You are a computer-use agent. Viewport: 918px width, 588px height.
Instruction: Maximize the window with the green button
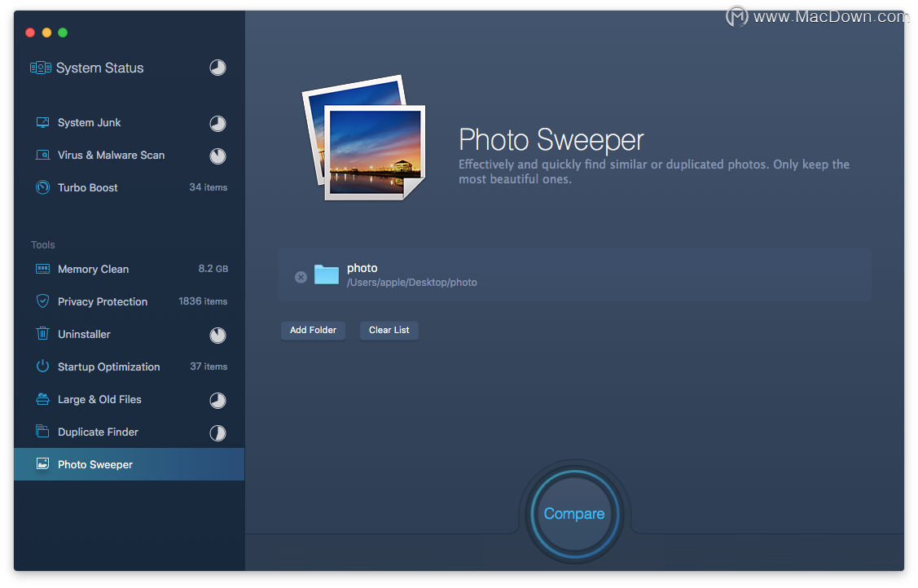pos(63,33)
